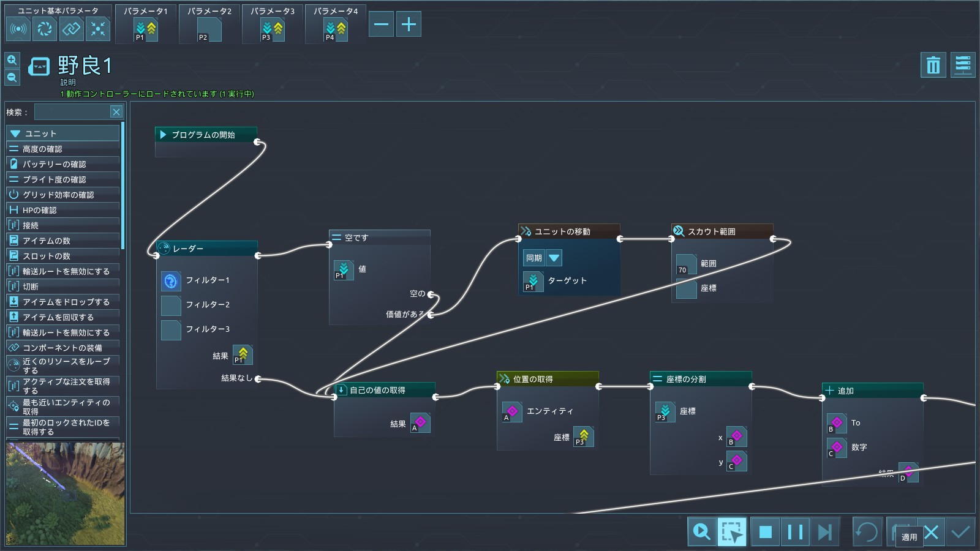Step to the next instruction
The height and width of the screenshot is (551, 980).
coord(824,532)
